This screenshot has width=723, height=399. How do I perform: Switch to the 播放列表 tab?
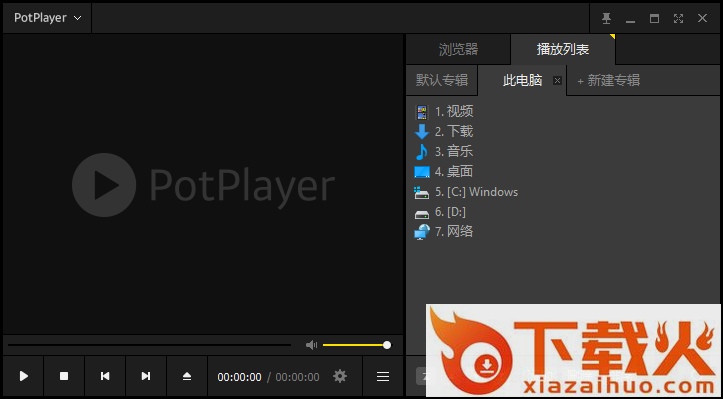click(x=563, y=49)
